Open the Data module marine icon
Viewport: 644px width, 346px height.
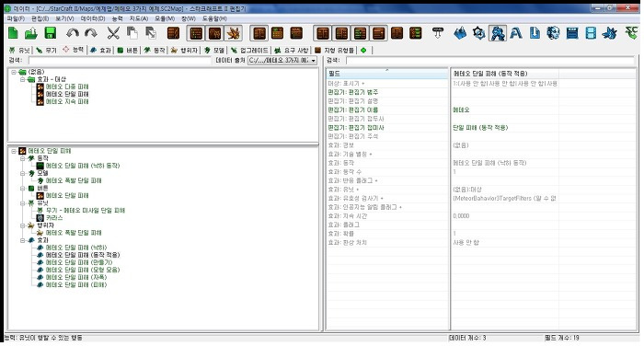coord(498,33)
